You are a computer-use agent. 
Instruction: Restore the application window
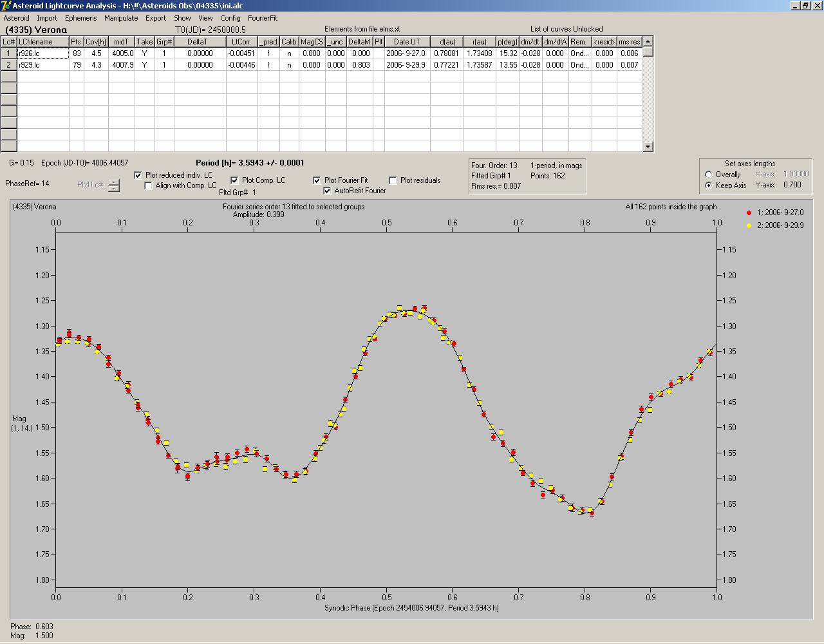pos(805,6)
